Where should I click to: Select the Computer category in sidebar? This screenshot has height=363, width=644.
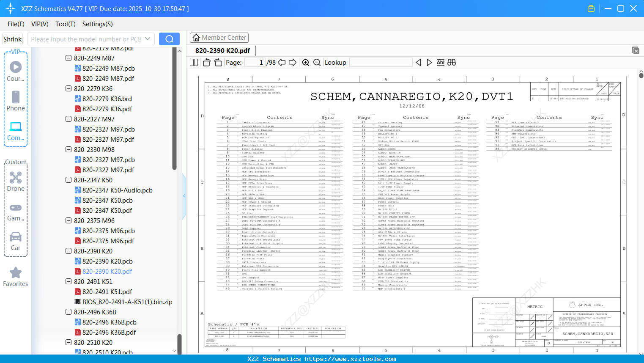pyautogui.click(x=16, y=131)
